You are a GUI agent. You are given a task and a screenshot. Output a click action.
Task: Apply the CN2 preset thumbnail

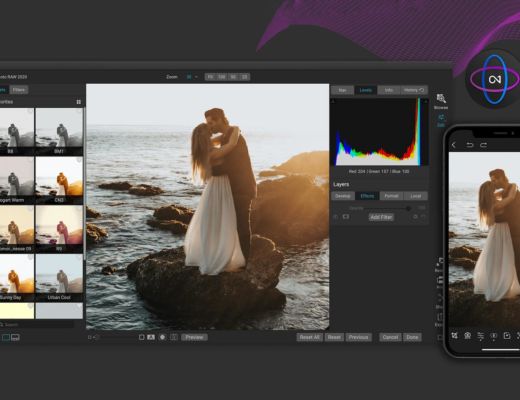coord(59,180)
